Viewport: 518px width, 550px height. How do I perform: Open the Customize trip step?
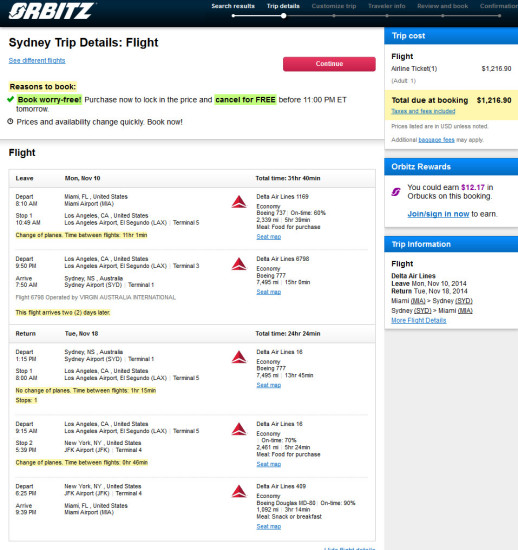334,6
